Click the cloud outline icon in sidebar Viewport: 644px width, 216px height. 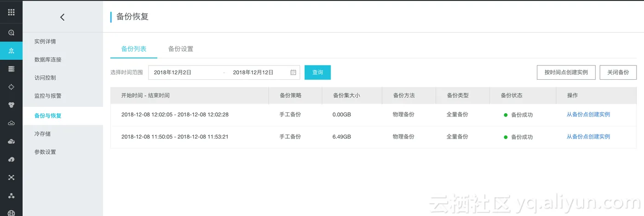11,123
